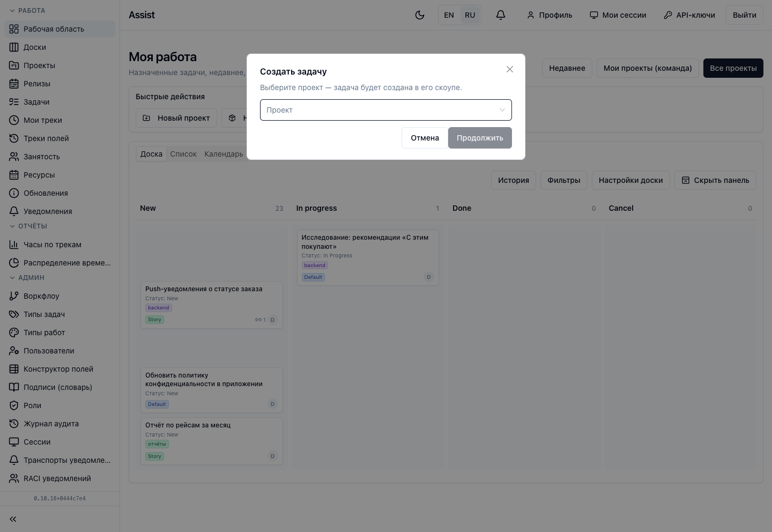Toggle dark mode with the moon icon

coord(420,15)
